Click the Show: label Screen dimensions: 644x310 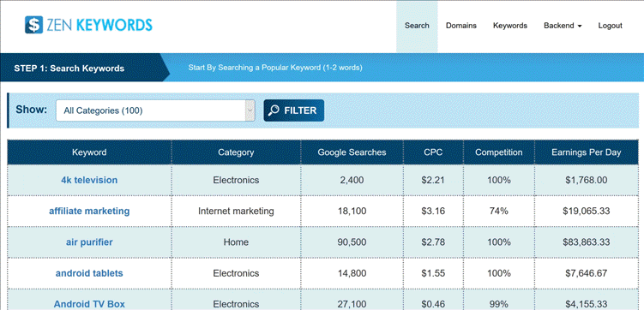coord(31,110)
